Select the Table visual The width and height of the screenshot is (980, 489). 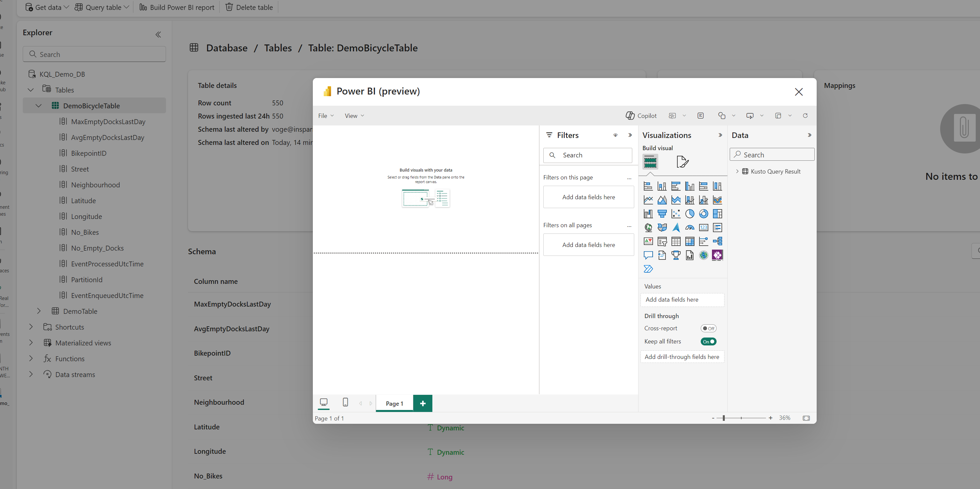click(x=676, y=241)
